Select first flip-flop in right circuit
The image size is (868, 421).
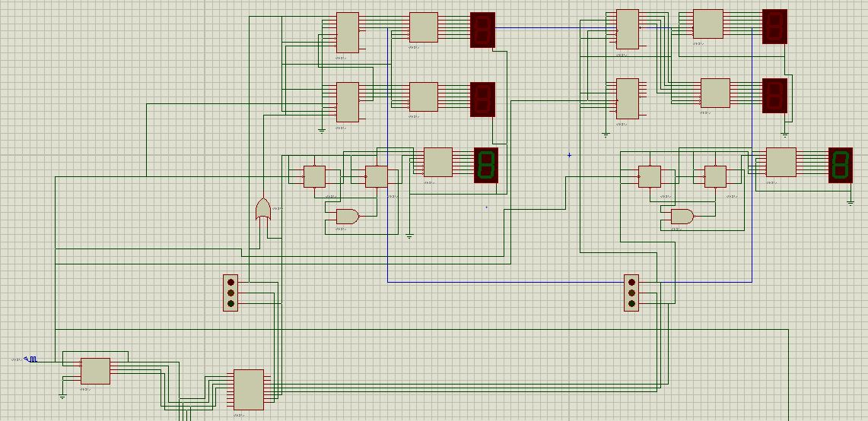pos(650,176)
